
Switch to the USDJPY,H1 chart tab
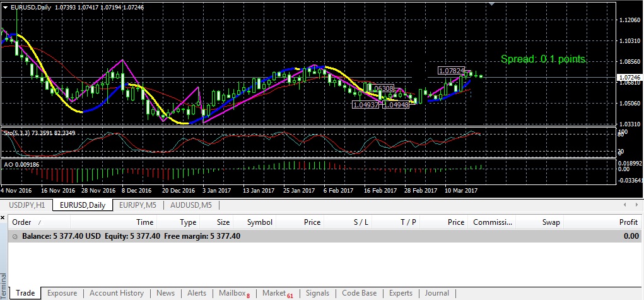tap(26, 205)
